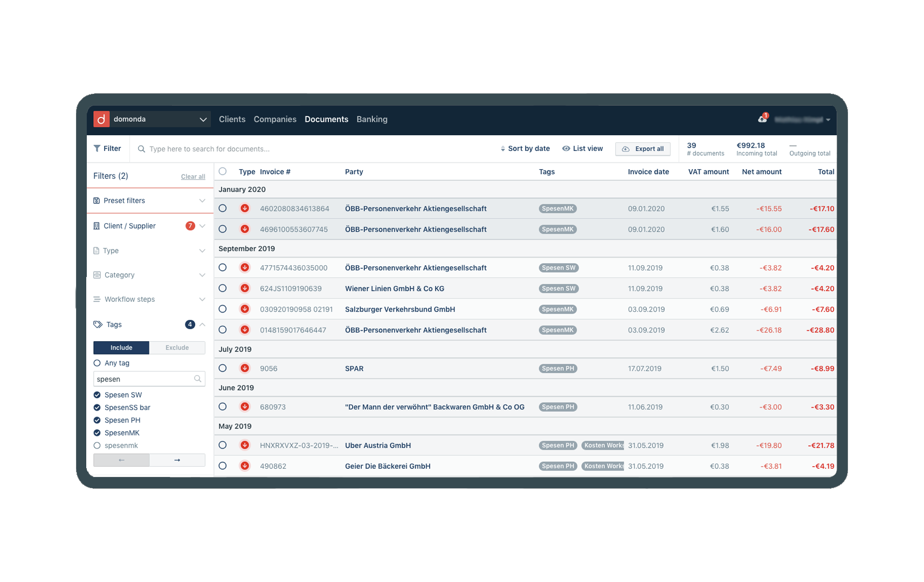Image resolution: width=924 pixels, height=582 pixels.
Task: Go to previous tag page arrow
Action: (x=121, y=460)
